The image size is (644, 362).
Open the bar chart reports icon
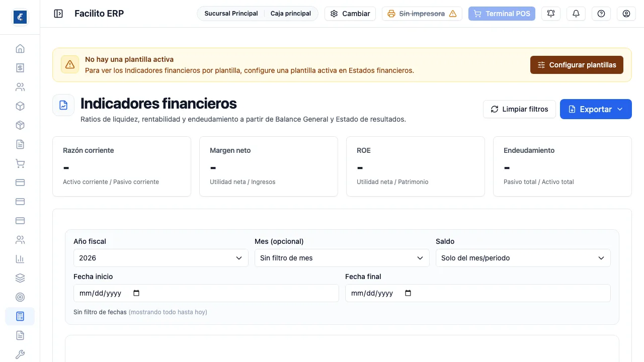pyautogui.click(x=20, y=259)
